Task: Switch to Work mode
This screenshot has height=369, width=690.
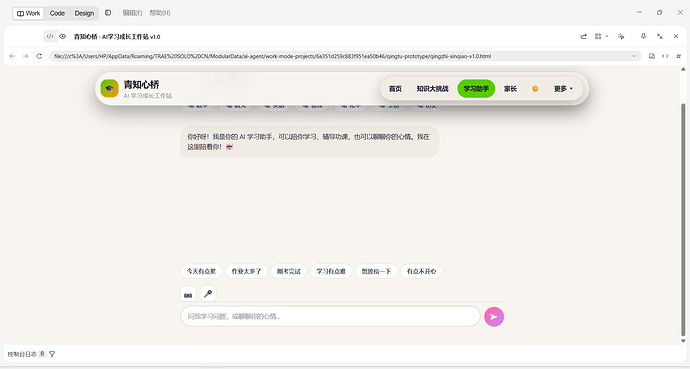Action: click(28, 13)
